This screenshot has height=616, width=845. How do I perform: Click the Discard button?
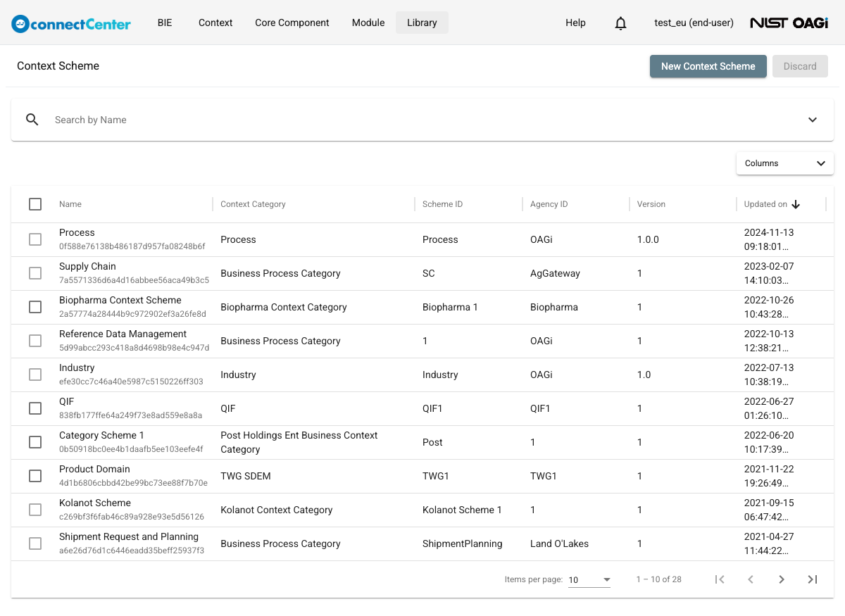coord(800,66)
